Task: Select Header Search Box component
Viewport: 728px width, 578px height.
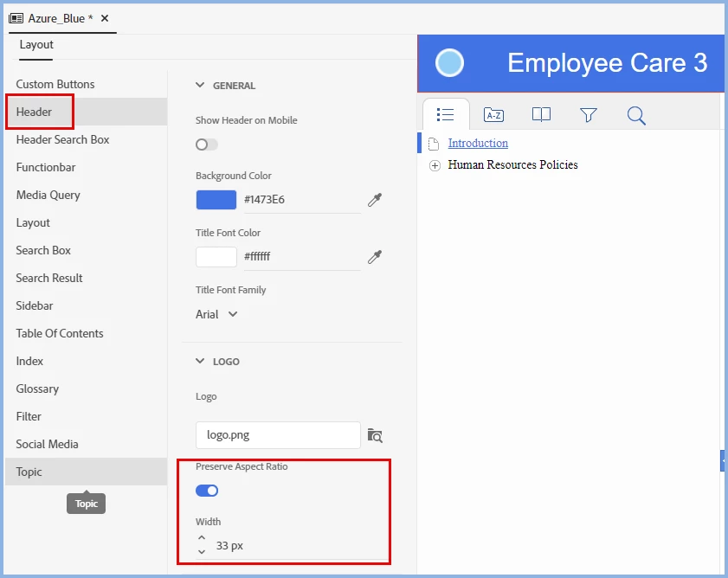Action: 87,139
